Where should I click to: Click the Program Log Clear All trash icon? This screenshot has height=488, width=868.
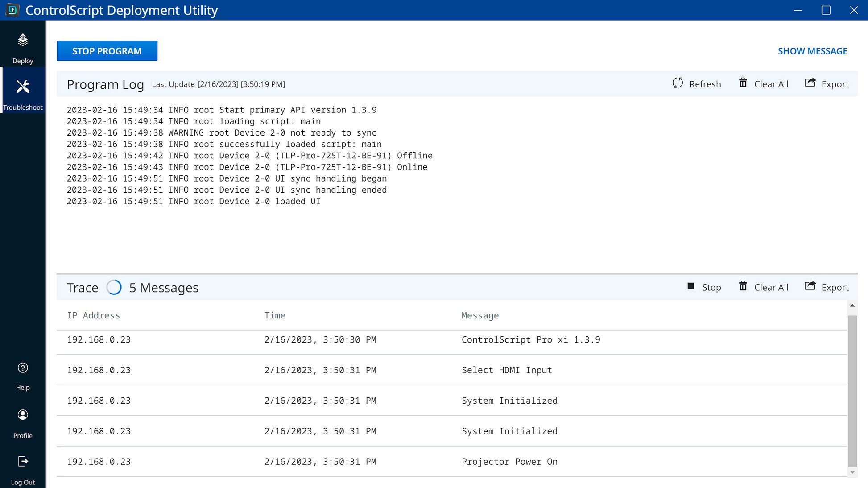click(743, 83)
